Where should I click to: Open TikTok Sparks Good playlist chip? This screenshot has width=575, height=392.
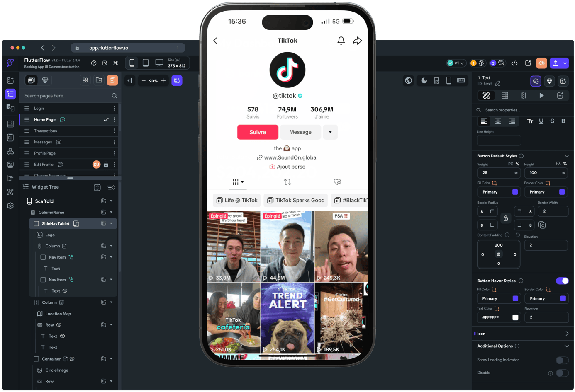[x=295, y=200]
